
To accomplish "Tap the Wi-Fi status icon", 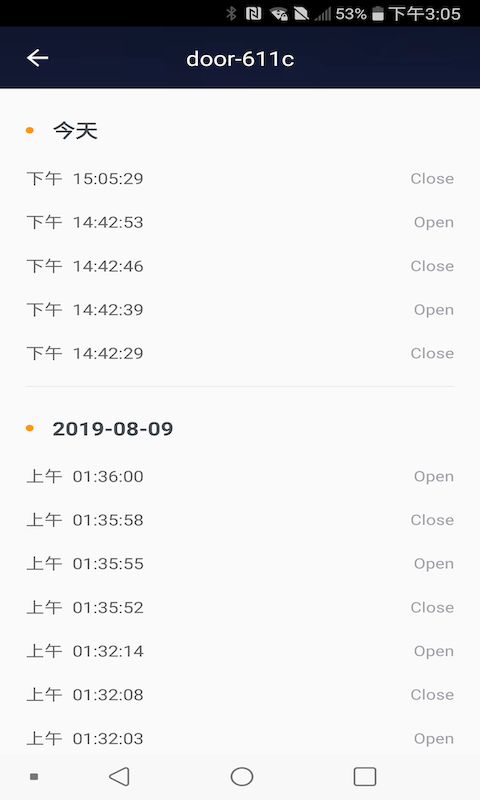I will tap(279, 14).
